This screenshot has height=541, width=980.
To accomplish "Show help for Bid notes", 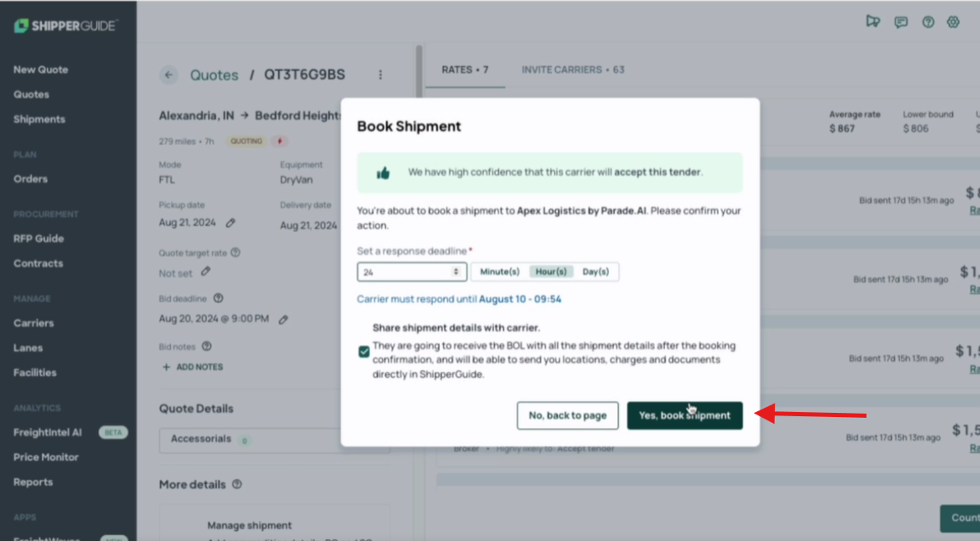I will pos(207,347).
